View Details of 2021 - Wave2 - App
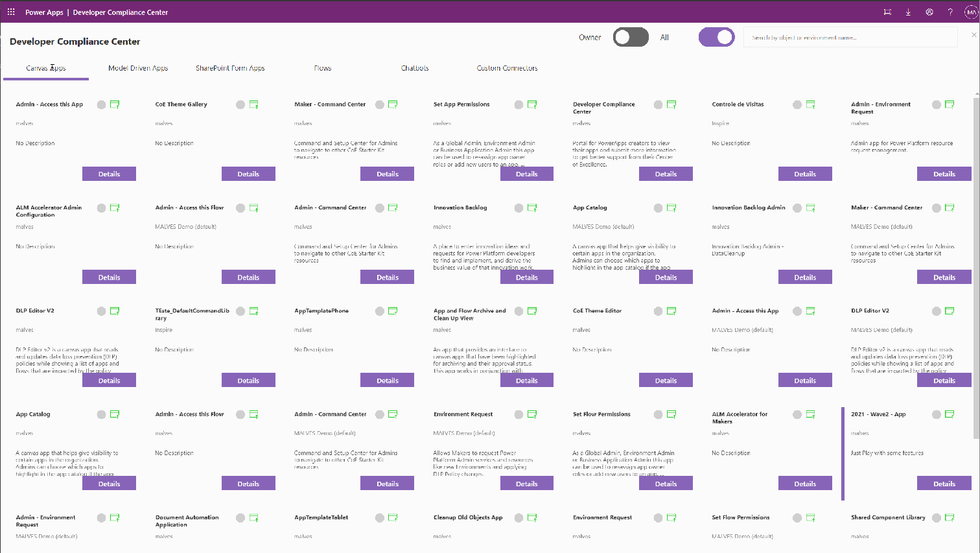This screenshot has height=553, width=980. 944,484
